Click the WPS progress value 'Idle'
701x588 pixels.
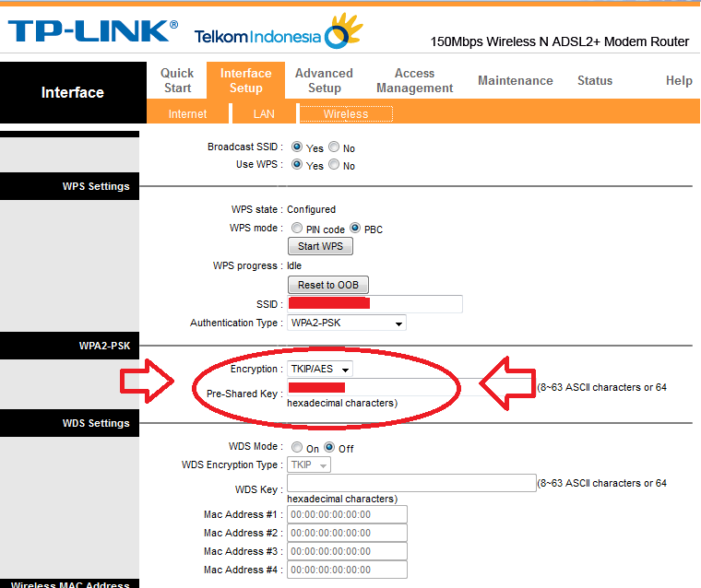[294, 265]
